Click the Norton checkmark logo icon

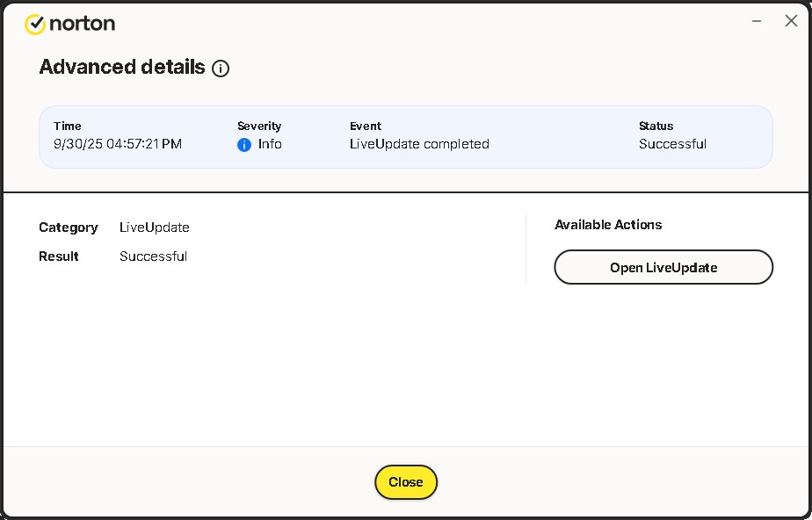point(35,25)
